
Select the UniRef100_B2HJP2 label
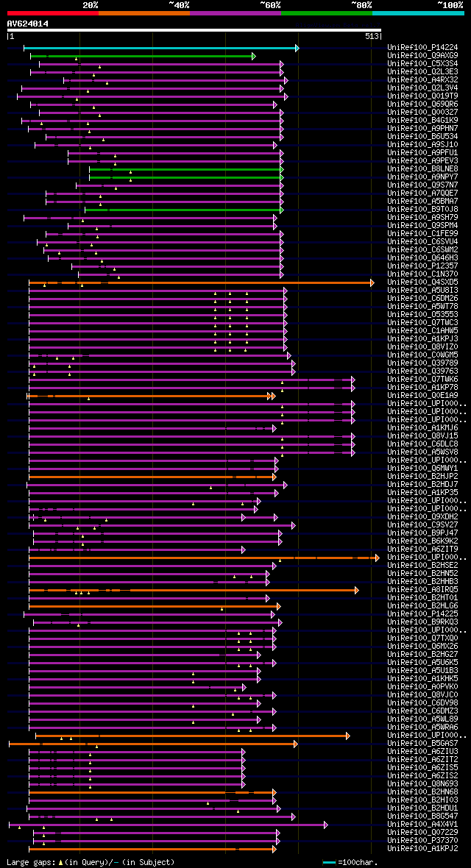(422, 476)
